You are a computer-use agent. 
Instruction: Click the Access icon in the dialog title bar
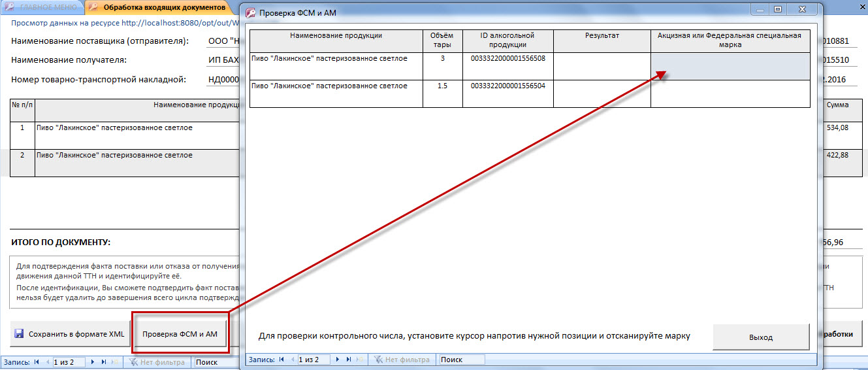[x=249, y=12]
